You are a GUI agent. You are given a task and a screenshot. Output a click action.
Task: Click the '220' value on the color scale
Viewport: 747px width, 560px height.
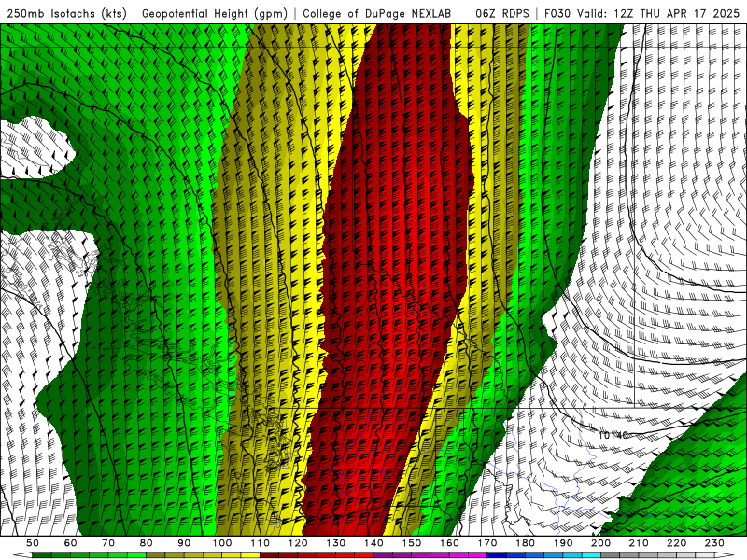tap(676, 543)
